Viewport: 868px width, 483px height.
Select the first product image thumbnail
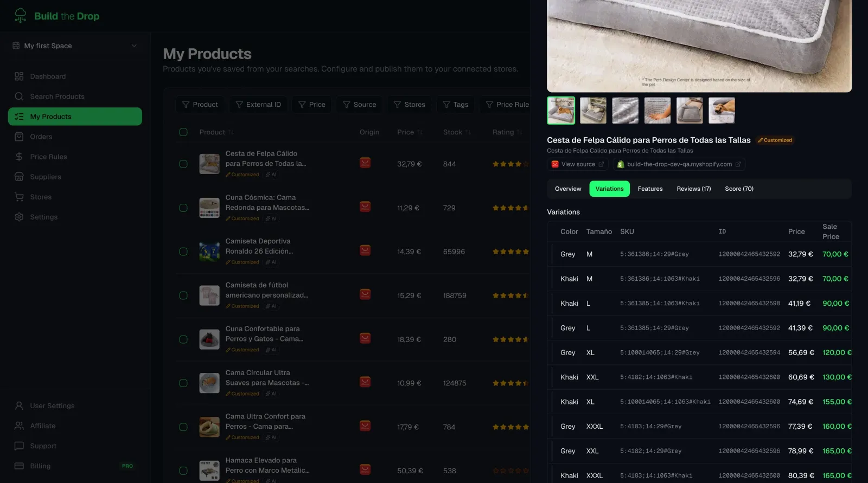coord(561,111)
